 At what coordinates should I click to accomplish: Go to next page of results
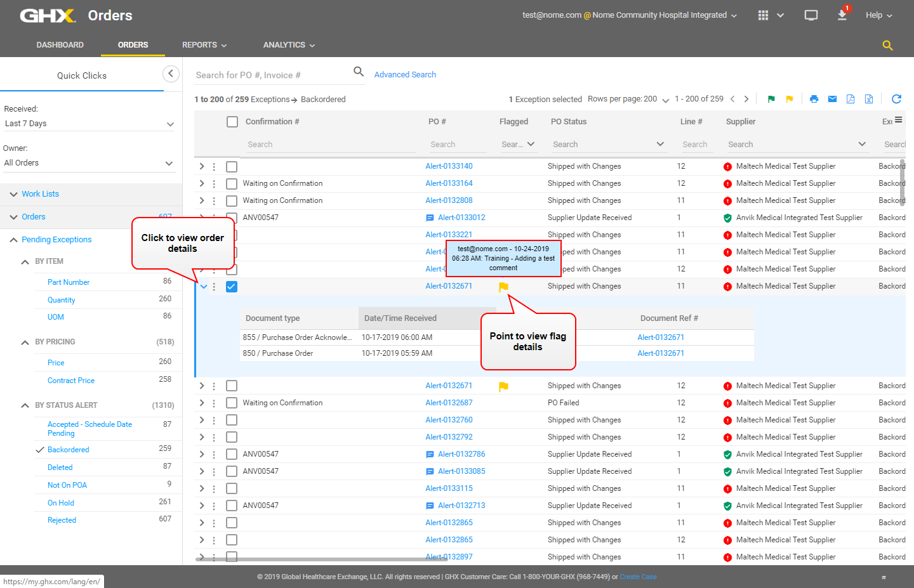(x=746, y=99)
